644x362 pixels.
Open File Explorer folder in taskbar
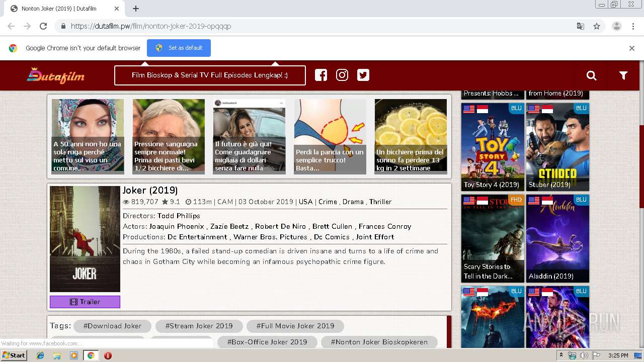pos(57,355)
